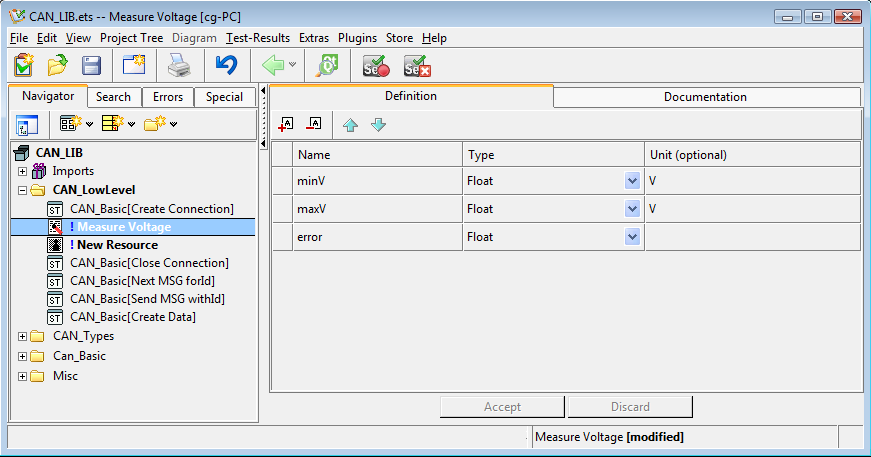This screenshot has height=457, width=871.
Task: Click the open project folder icon
Action: point(57,66)
